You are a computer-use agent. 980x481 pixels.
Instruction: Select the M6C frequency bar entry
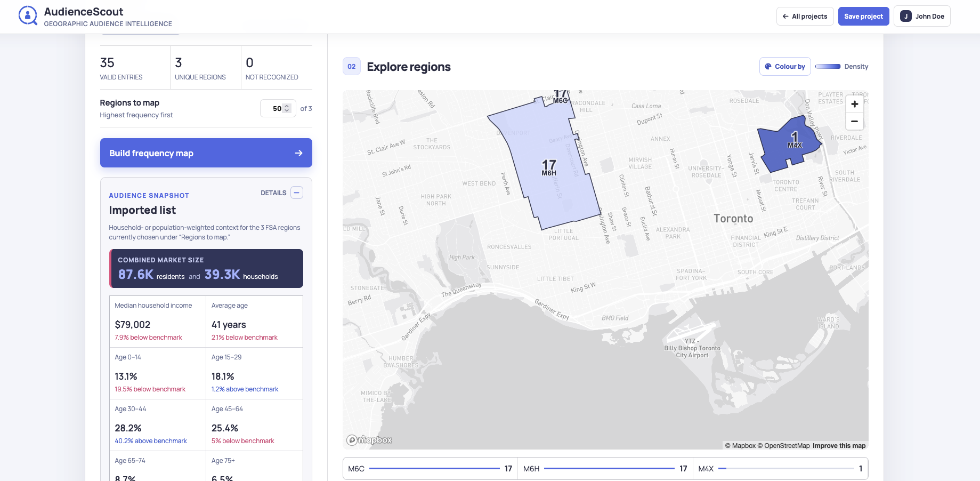tap(430, 469)
